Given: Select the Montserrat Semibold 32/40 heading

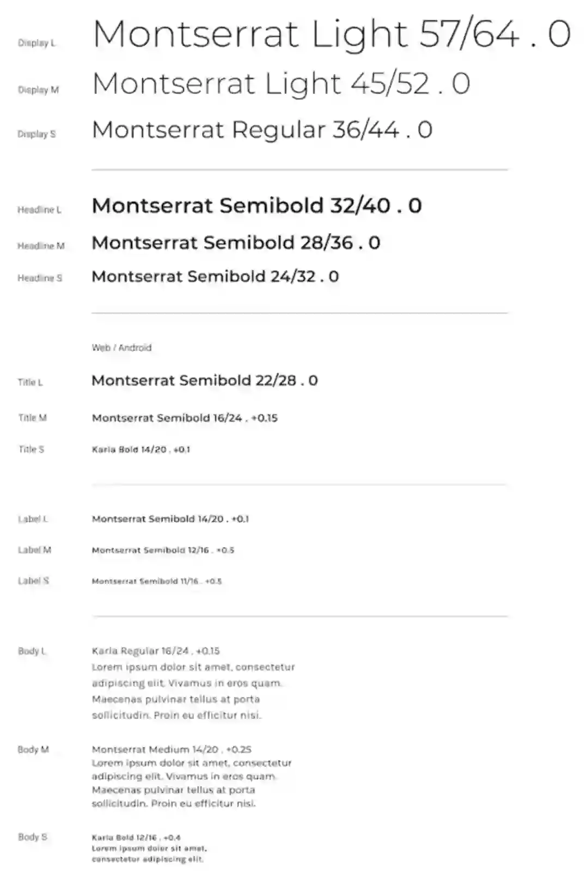Looking at the screenshot, I should pos(256,206).
